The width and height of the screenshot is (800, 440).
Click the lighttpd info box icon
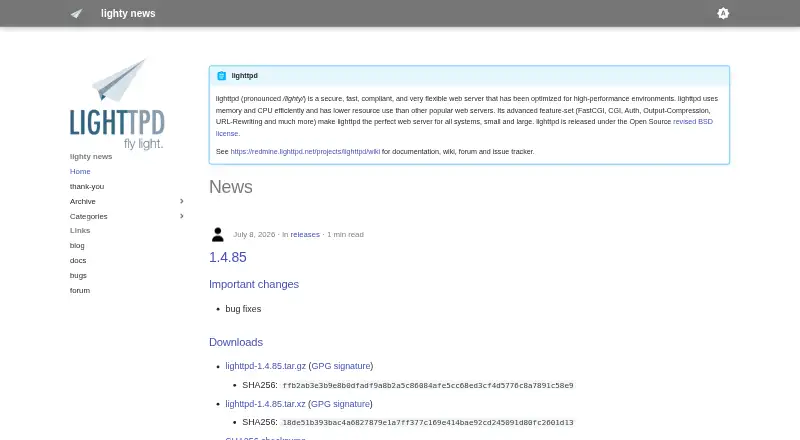[x=221, y=76]
